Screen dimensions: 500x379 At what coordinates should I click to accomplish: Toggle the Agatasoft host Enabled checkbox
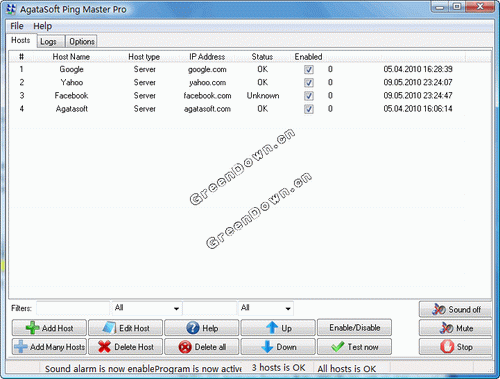309,109
